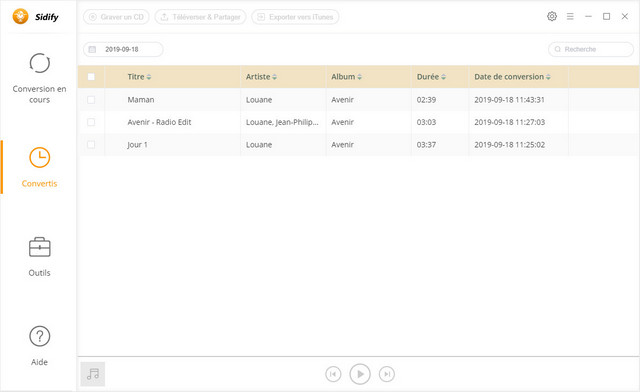The height and width of the screenshot is (392, 640).
Task: Sort by Artiste column
Action: (x=261, y=77)
